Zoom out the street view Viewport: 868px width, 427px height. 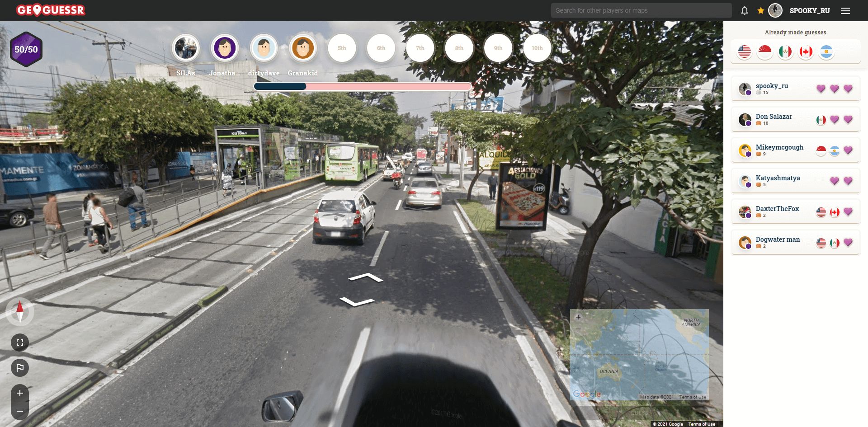click(x=20, y=411)
